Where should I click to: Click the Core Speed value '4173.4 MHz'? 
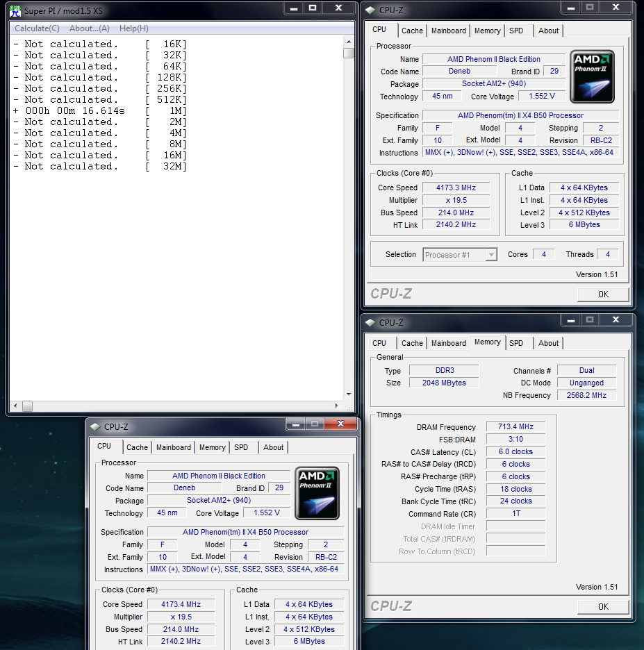181,604
